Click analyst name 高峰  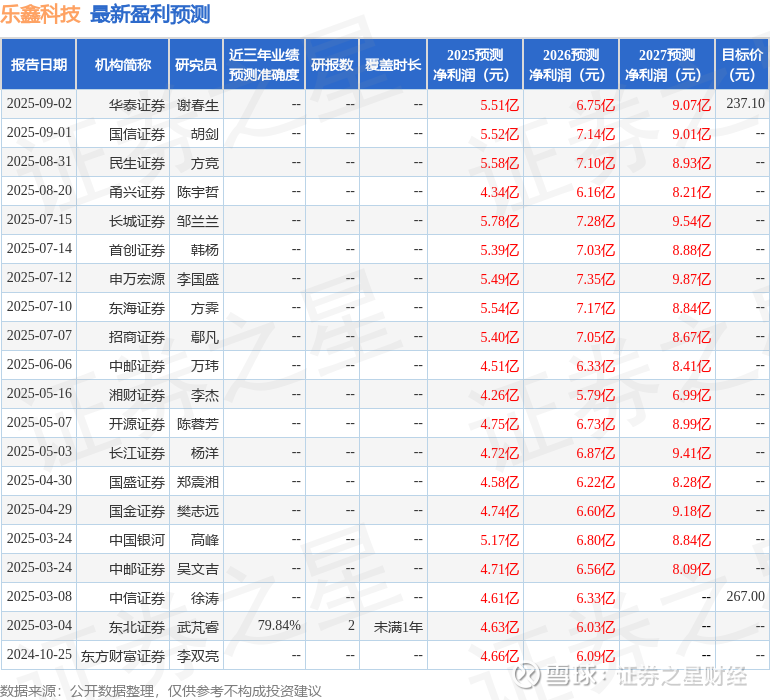205,540
